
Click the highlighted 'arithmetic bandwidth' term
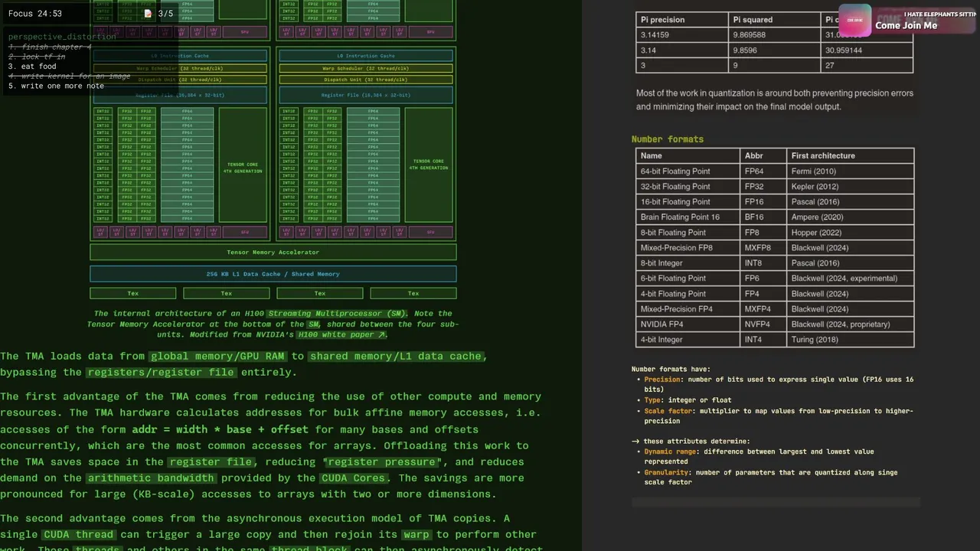152,478
